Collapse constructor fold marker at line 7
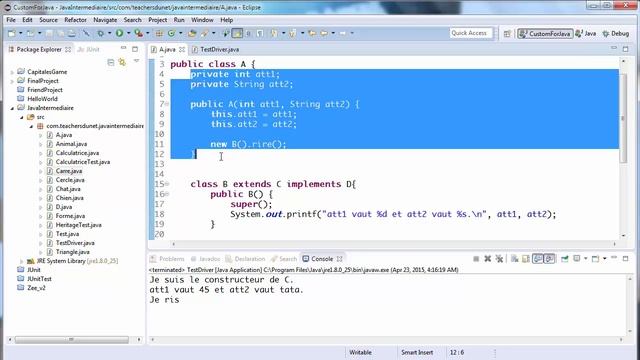The width and height of the screenshot is (640, 360). (167, 104)
